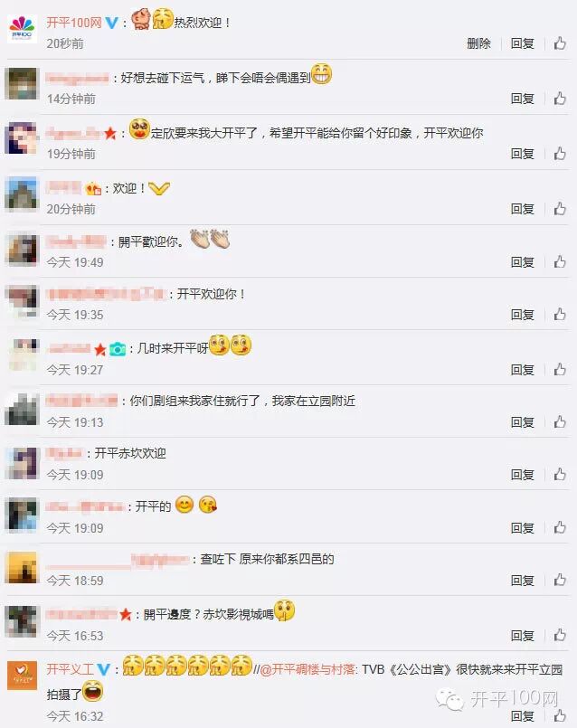Click the red star badge on 16:53 commenter
577x728 pixels.
pos(126,615)
